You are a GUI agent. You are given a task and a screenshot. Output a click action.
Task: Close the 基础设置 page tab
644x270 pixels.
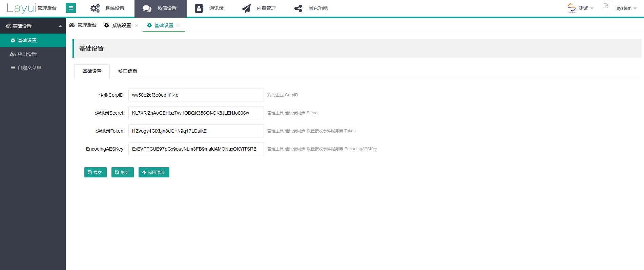[179, 25]
